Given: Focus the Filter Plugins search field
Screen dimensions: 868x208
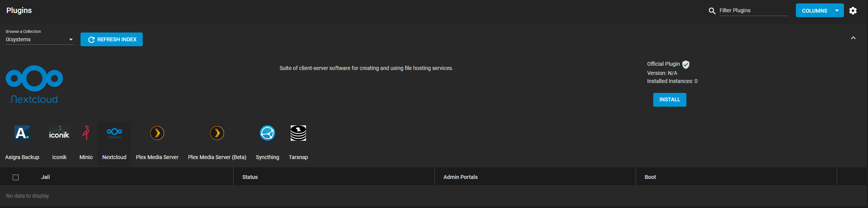Looking at the screenshot, I should point(753,11).
